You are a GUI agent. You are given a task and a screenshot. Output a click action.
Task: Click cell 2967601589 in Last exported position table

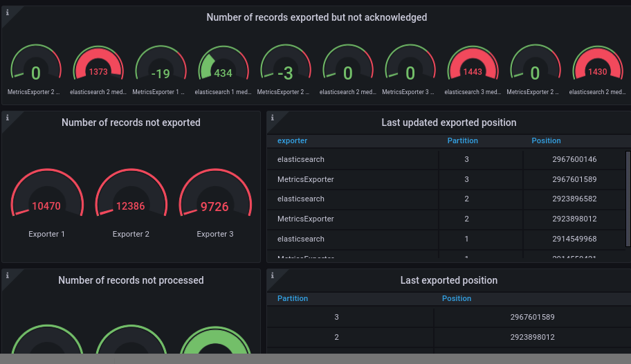click(x=533, y=318)
